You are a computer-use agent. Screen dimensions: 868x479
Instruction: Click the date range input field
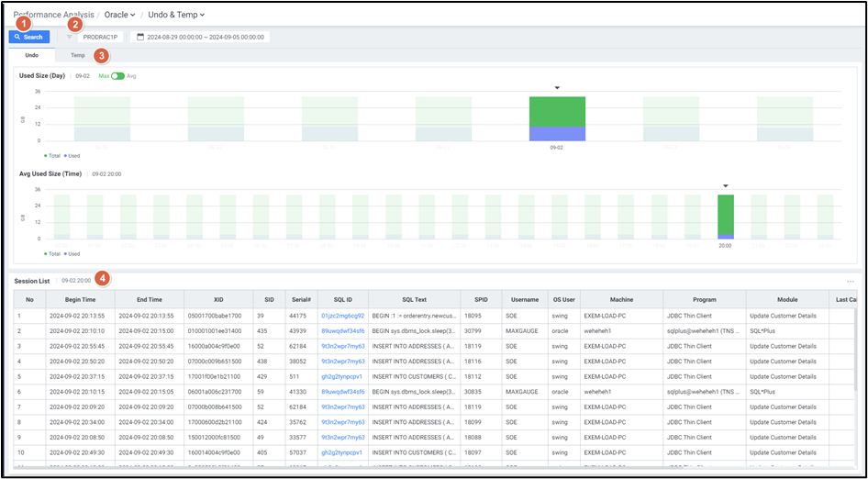point(206,38)
